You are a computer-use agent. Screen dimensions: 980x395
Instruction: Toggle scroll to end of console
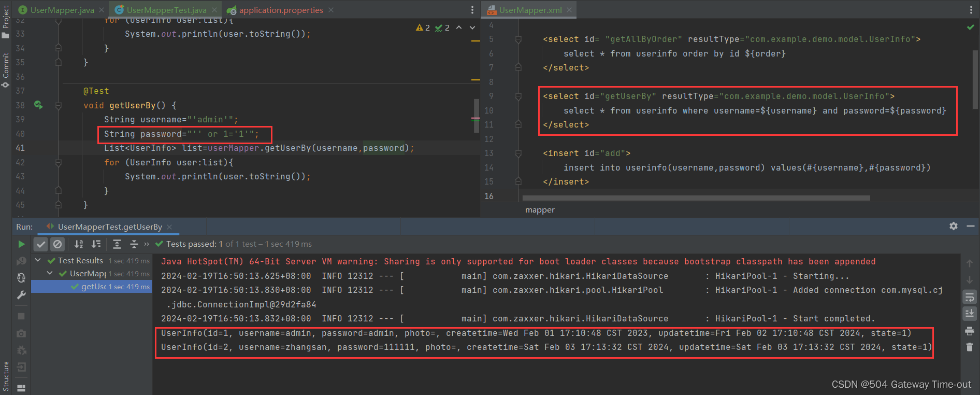pyautogui.click(x=969, y=313)
